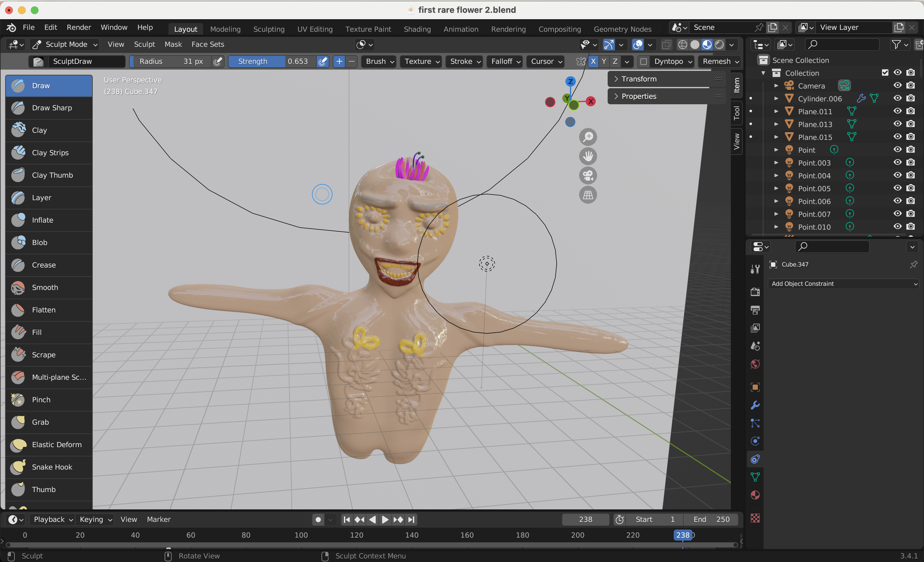Click Add Object Constraint button
This screenshot has height=562, width=924.
844,284
